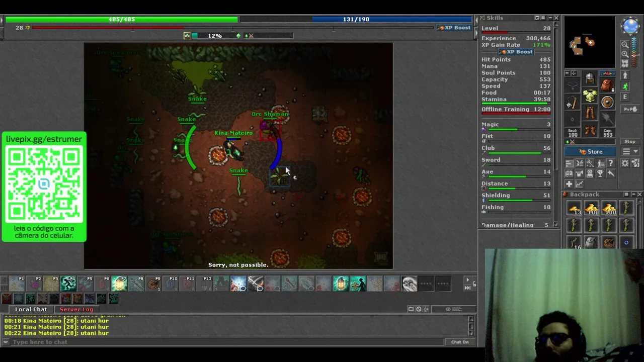The width and height of the screenshot is (644, 362).
Task: Use the F9 action bar item
Action: (153, 284)
